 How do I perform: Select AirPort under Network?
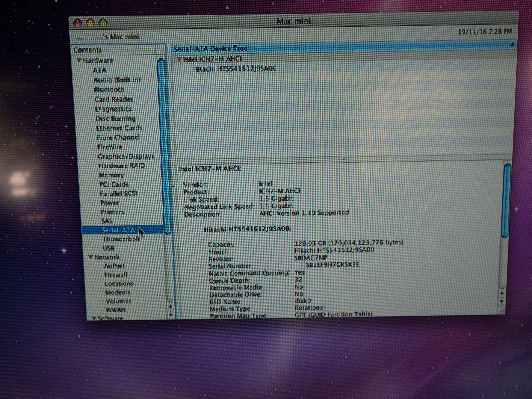pos(114,266)
